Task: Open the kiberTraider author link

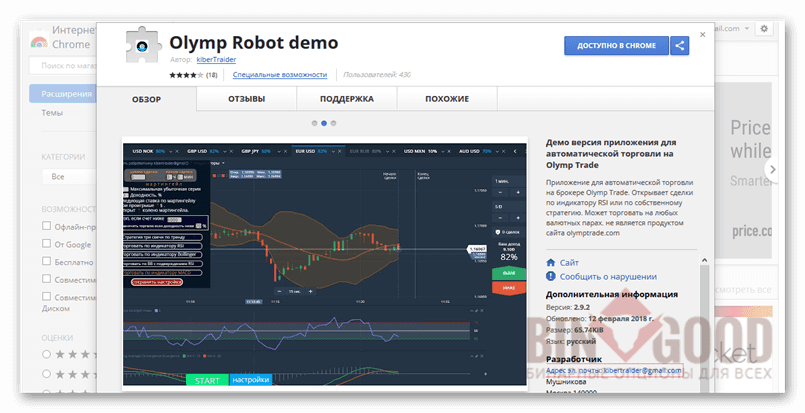Action: click(216, 60)
